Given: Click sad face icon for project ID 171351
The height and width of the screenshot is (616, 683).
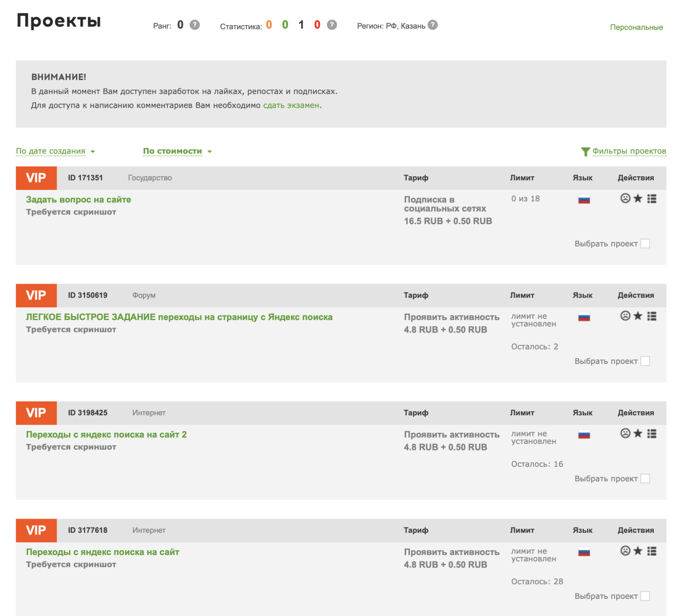Looking at the screenshot, I should click(625, 198).
